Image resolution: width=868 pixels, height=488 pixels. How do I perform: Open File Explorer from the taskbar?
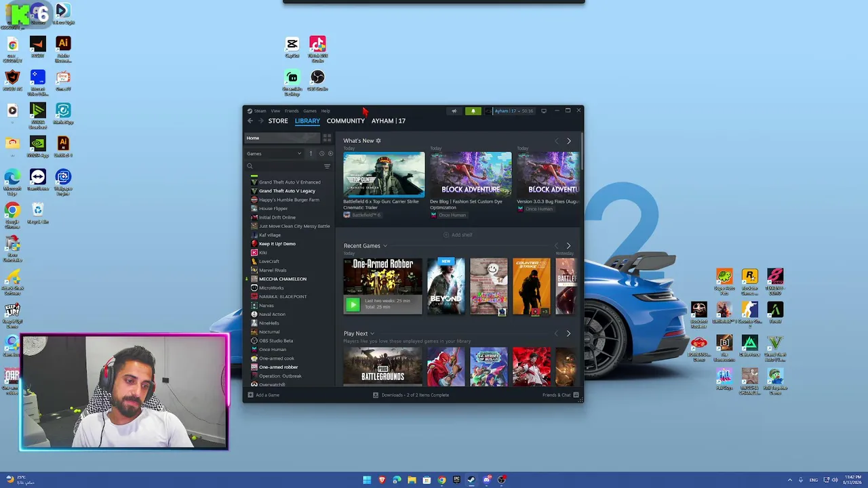click(x=412, y=480)
